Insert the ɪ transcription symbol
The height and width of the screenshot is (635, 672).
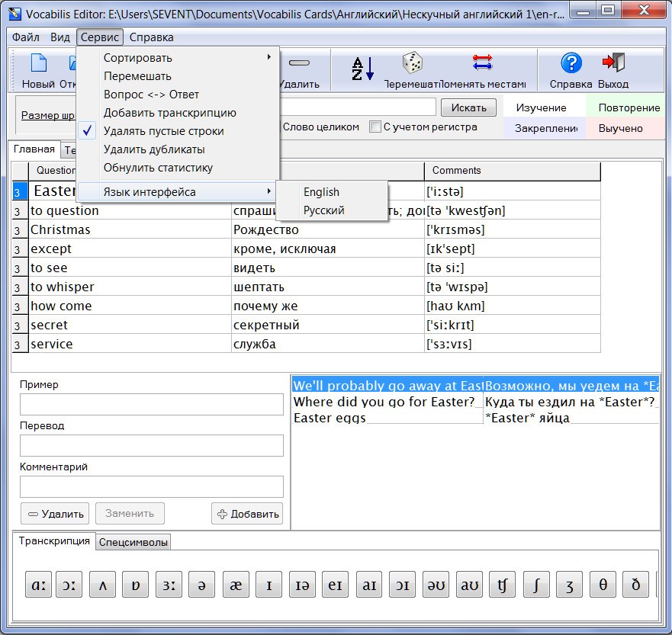click(x=268, y=585)
